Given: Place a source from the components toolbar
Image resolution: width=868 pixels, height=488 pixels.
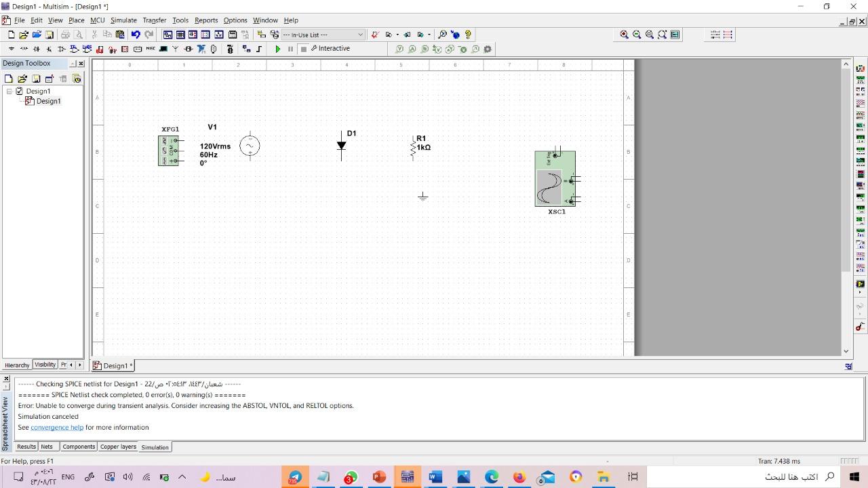Looking at the screenshot, I should [12, 49].
